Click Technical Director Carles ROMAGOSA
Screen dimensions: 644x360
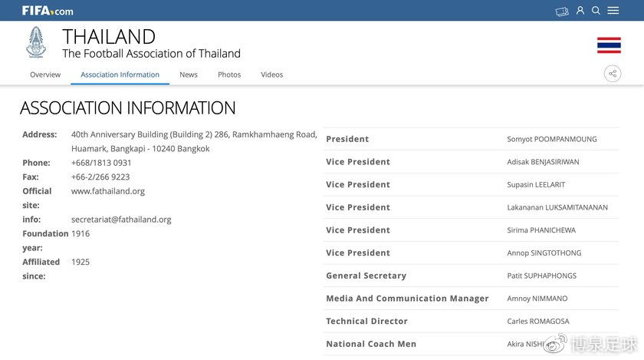point(538,322)
